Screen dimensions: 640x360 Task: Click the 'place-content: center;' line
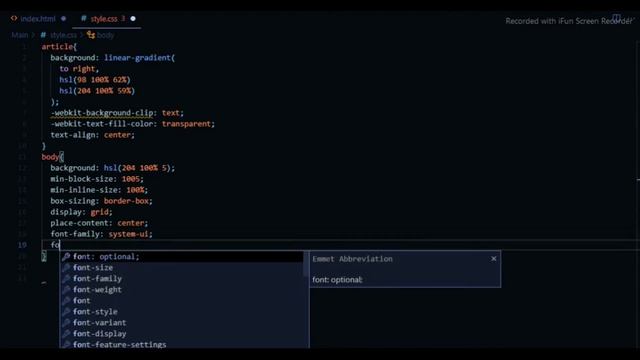pos(99,223)
